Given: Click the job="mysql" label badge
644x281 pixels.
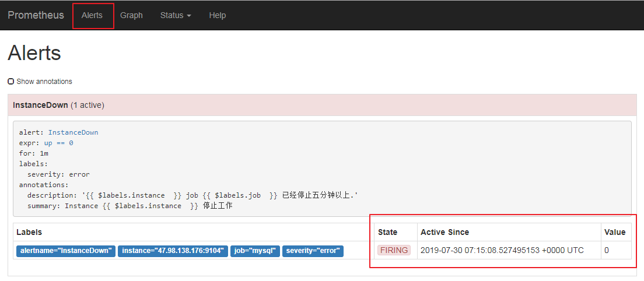Looking at the screenshot, I should coord(255,251).
